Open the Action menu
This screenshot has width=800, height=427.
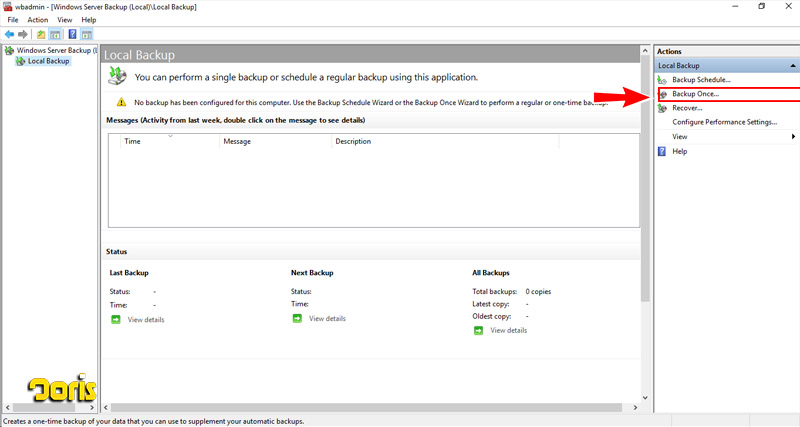coord(37,20)
